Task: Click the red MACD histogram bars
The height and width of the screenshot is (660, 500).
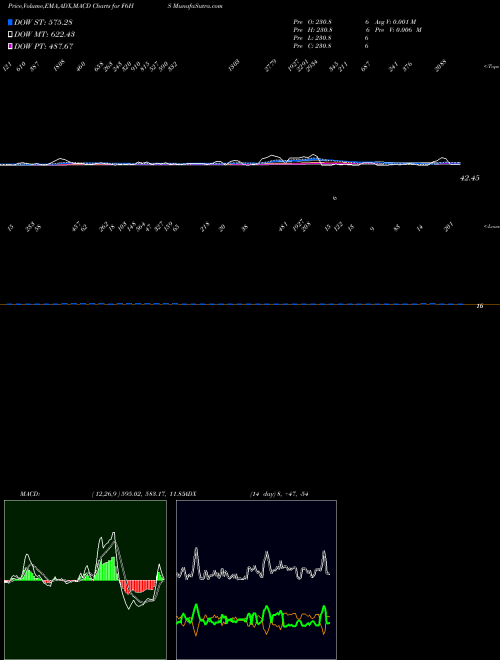Action: [137, 586]
